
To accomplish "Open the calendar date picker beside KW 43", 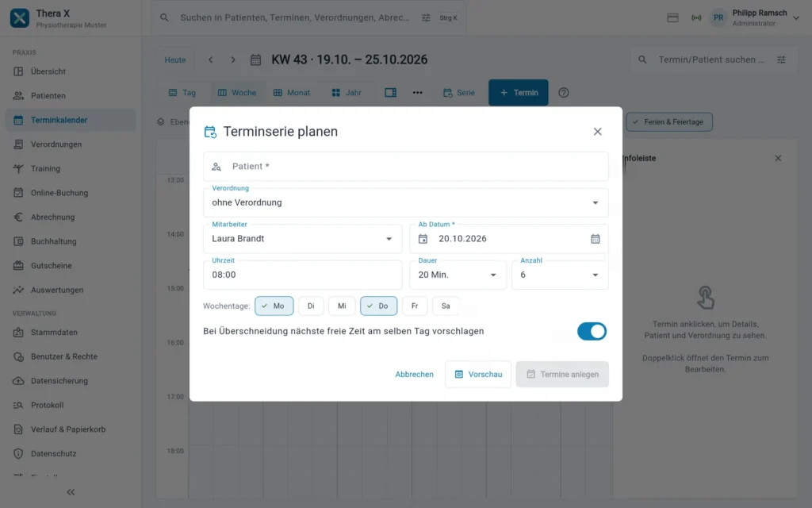I will point(256,60).
